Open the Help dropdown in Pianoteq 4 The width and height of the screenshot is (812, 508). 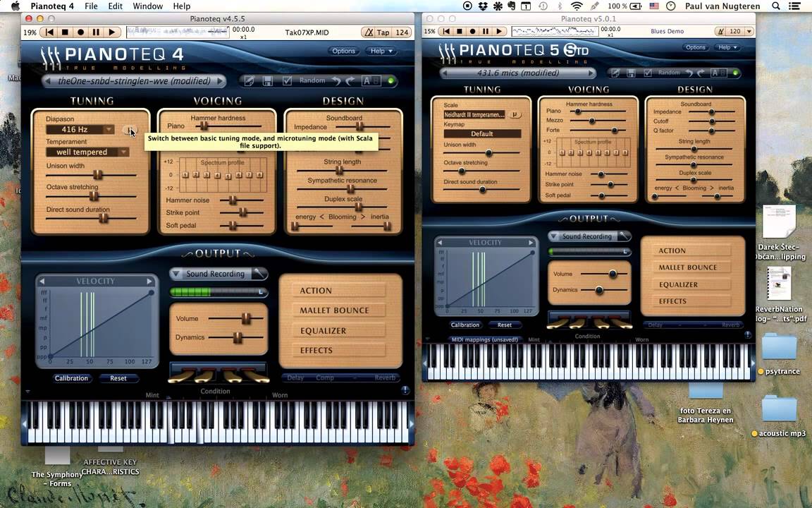[381, 51]
